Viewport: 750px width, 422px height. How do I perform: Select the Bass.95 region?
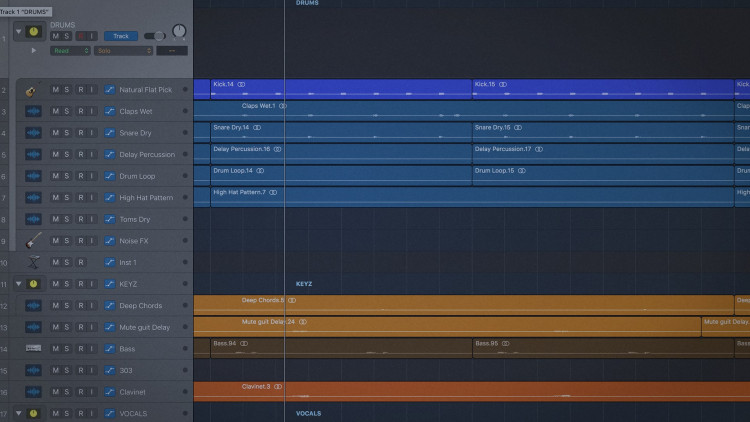pyautogui.click(x=603, y=348)
